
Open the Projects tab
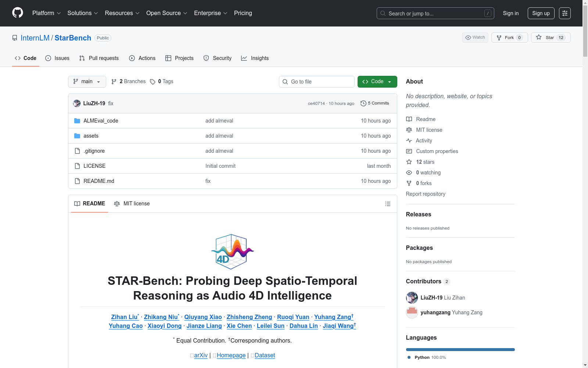point(179,58)
